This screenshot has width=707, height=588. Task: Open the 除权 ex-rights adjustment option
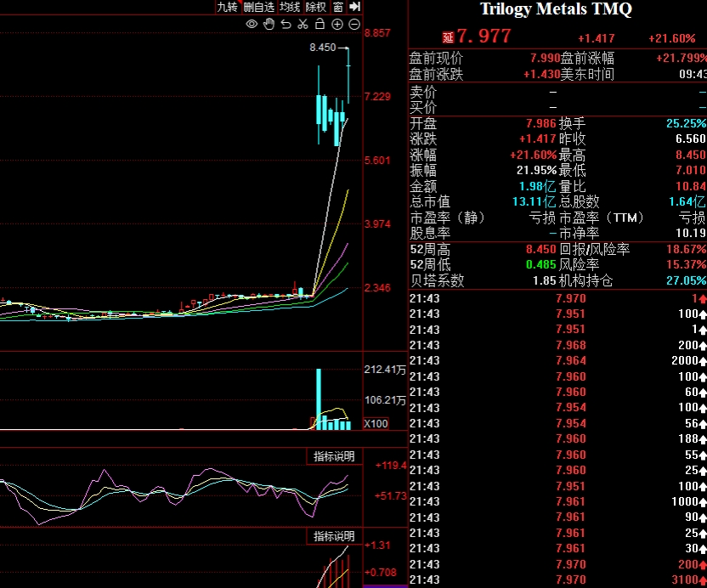point(315,7)
